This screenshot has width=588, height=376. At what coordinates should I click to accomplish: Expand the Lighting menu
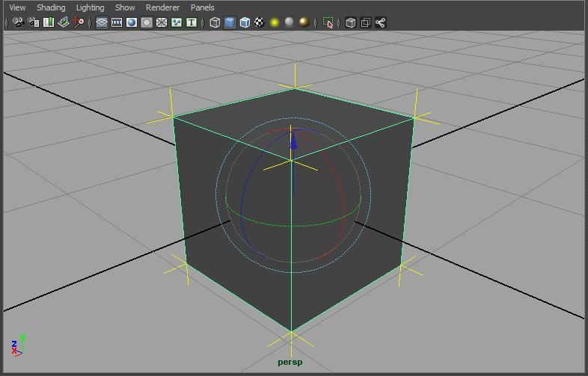[90, 7]
